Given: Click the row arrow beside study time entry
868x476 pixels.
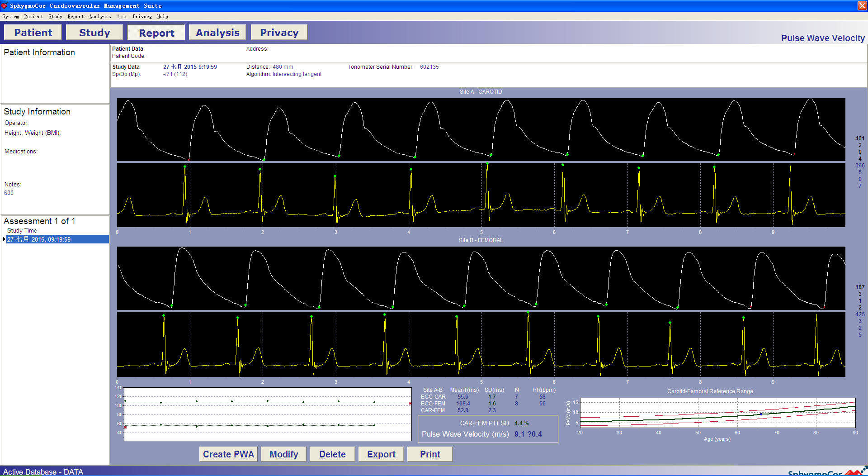Looking at the screenshot, I should [x=4, y=239].
